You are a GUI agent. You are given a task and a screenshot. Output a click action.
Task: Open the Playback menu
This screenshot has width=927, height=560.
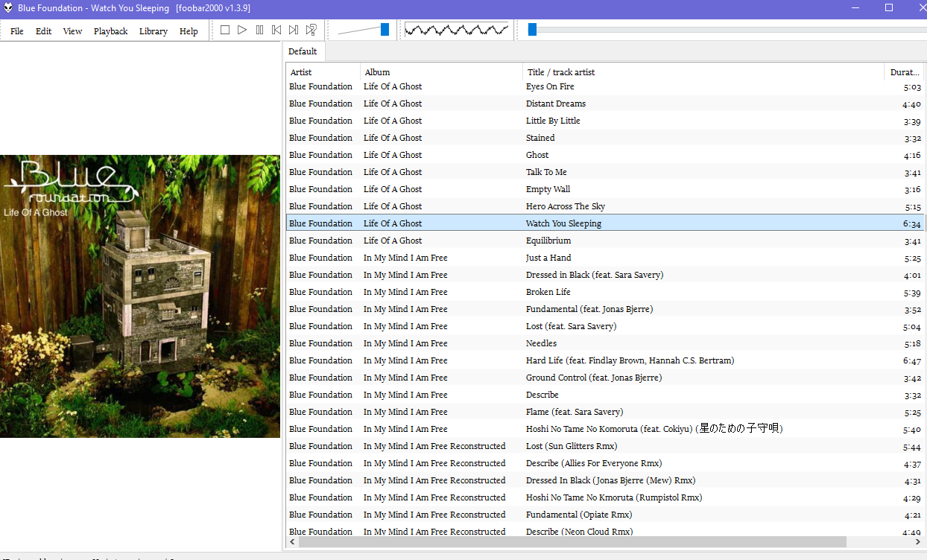click(x=111, y=31)
